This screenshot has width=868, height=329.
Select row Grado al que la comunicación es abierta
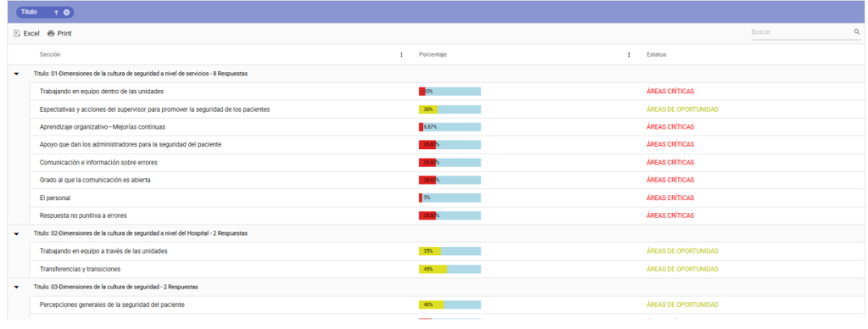pos(448,180)
